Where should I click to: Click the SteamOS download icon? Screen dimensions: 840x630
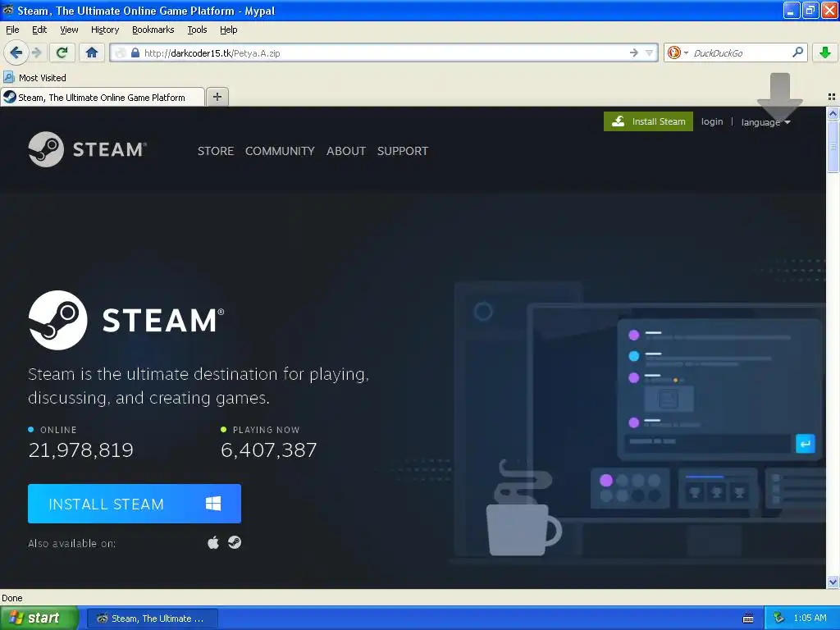[235, 543]
